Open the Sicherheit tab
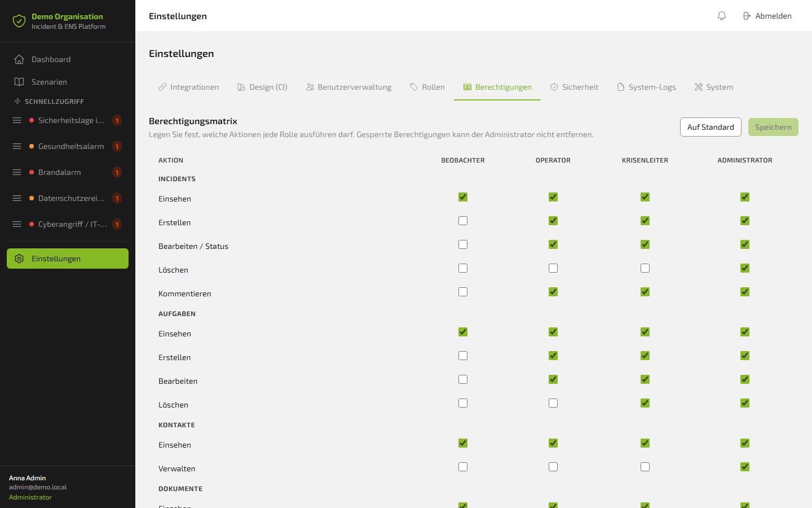 click(574, 87)
